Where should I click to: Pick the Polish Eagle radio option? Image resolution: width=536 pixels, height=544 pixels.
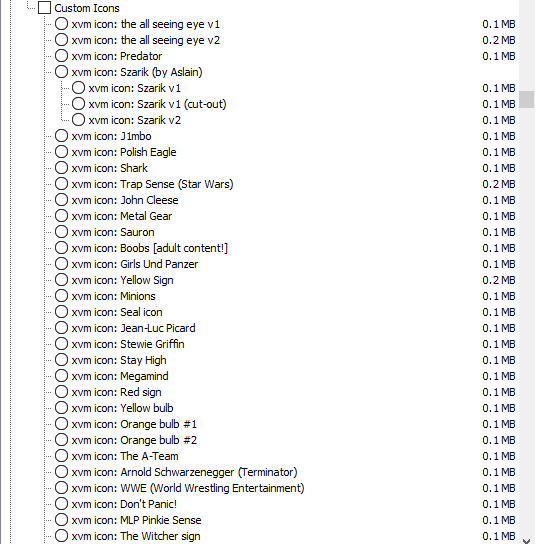(61, 152)
